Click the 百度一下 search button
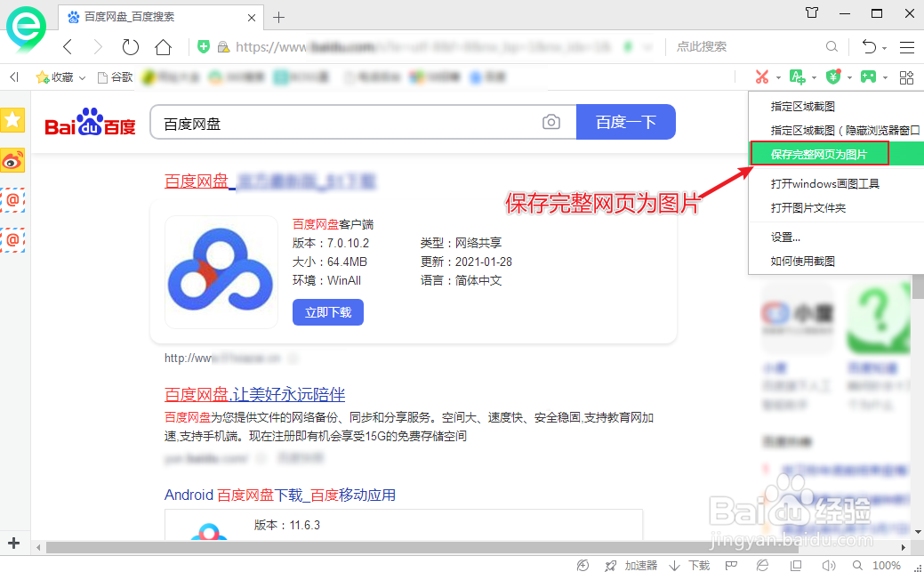The height and width of the screenshot is (572, 924). 626,122
